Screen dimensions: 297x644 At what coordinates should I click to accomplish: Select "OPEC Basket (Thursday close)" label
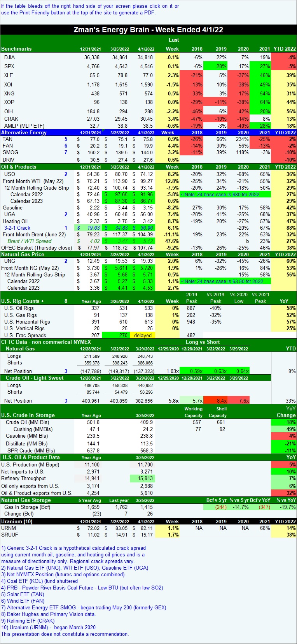point(37,248)
